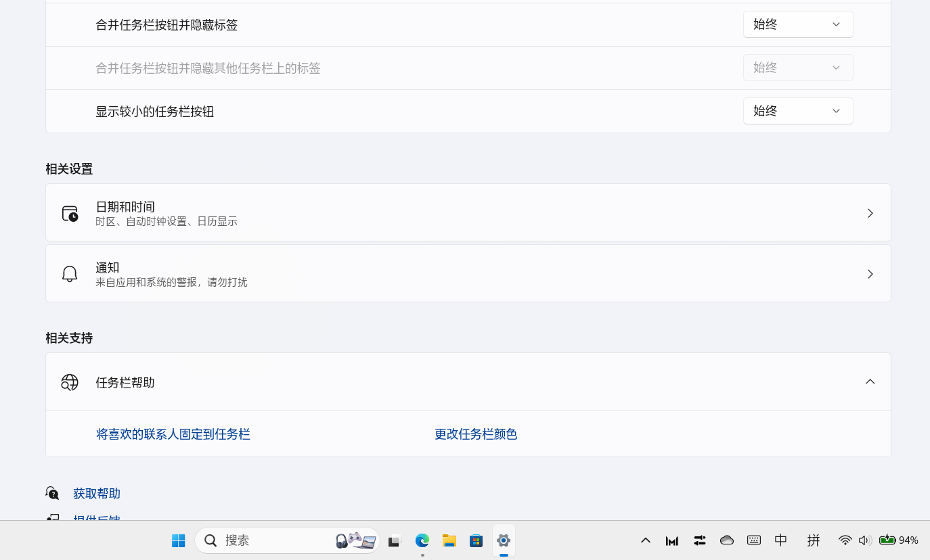Click the Wi-Fi network tray icon
Image resolution: width=930 pixels, height=560 pixels.
845,540
